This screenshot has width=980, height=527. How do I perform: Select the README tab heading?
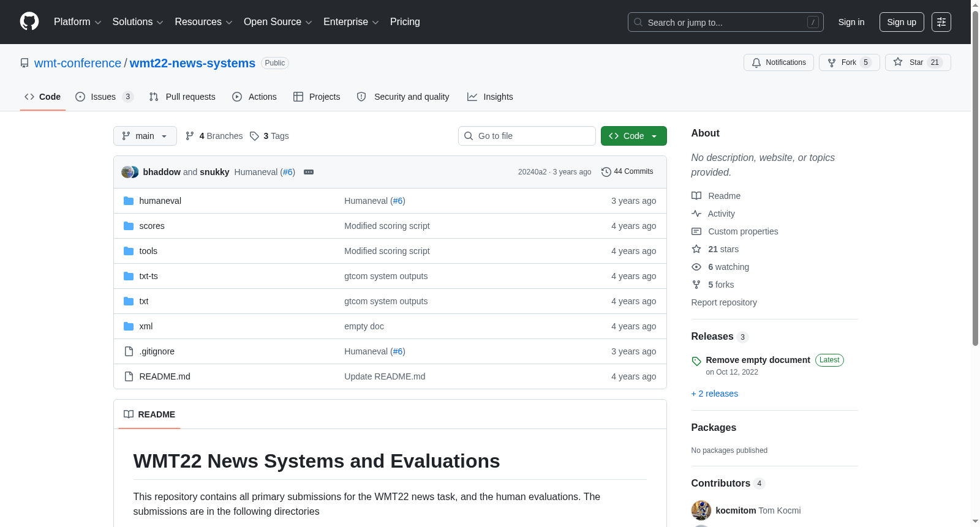click(149, 414)
